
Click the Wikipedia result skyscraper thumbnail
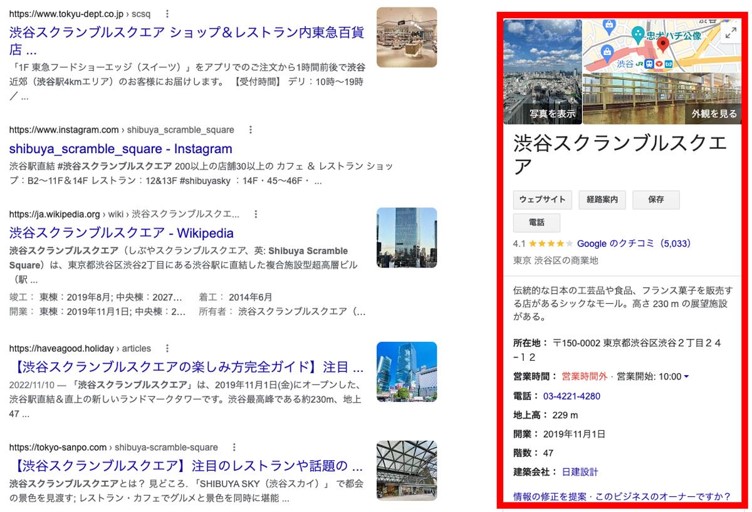[x=407, y=237]
